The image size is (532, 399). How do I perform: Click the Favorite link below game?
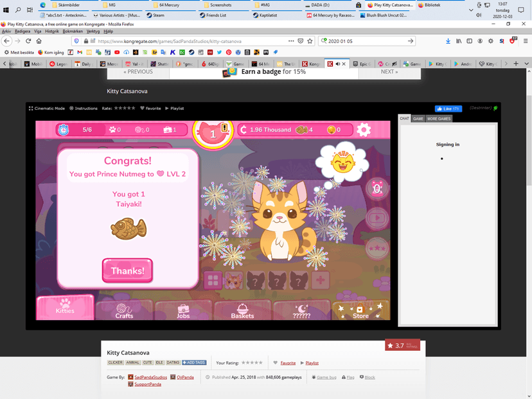(288, 363)
